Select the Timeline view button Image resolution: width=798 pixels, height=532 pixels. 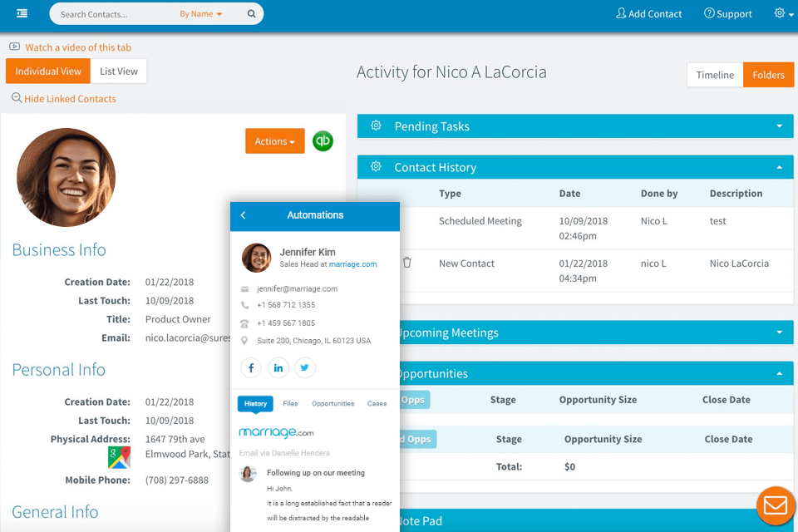[x=715, y=75]
